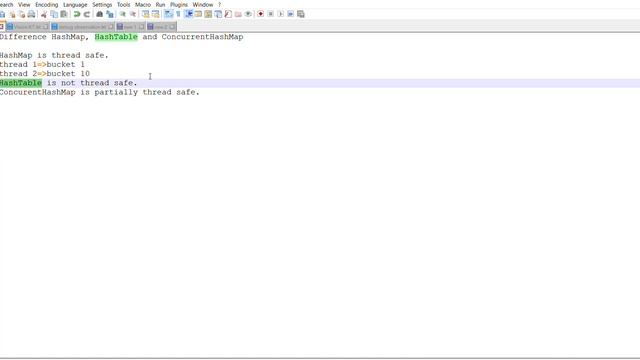Image resolution: width=640 pixels, height=360 pixels.
Task: Open the Document Map icon
Action: [x=208, y=14]
